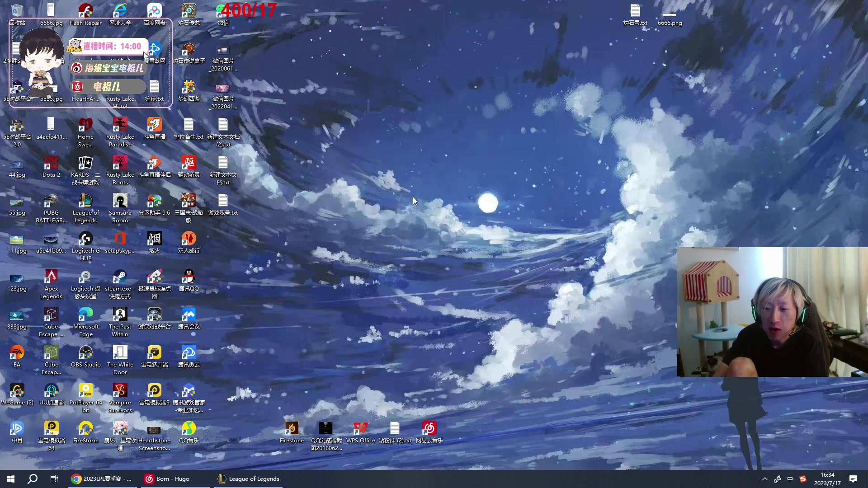Viewport: 868px width, 488px height.
Task: Open PotPlayer 64 bit shortcut
Action: [x=85, y=398]
